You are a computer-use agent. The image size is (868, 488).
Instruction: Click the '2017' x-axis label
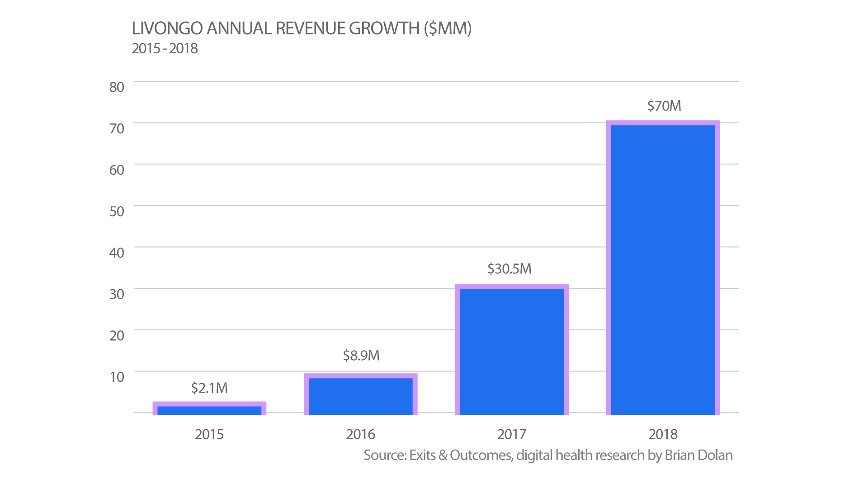[x=512, y=434]
